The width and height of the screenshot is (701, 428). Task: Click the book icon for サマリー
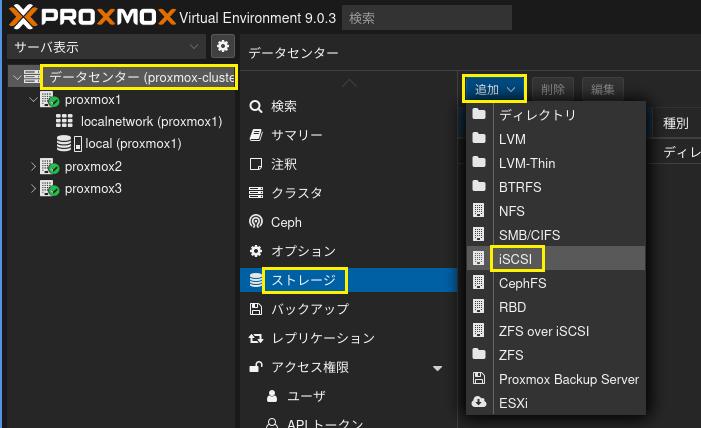pyautogui.click(x=256, y=135)
